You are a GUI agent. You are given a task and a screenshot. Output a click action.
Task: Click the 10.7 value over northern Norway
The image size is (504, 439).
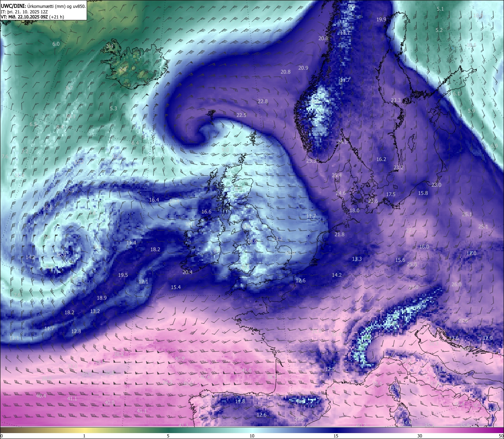(345, 33)
